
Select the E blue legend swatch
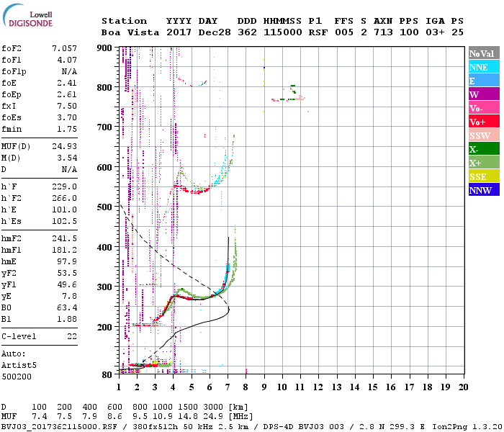pos(484,81)
